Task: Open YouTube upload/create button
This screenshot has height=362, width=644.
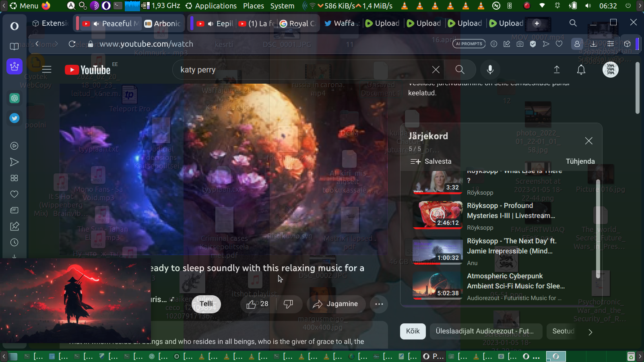Action: pos(557,70)
